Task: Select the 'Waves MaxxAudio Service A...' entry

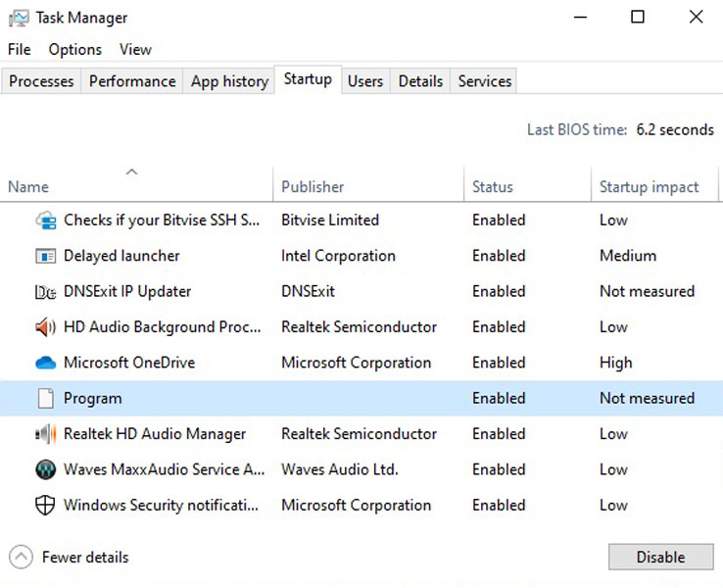Action: pos(165,469)
